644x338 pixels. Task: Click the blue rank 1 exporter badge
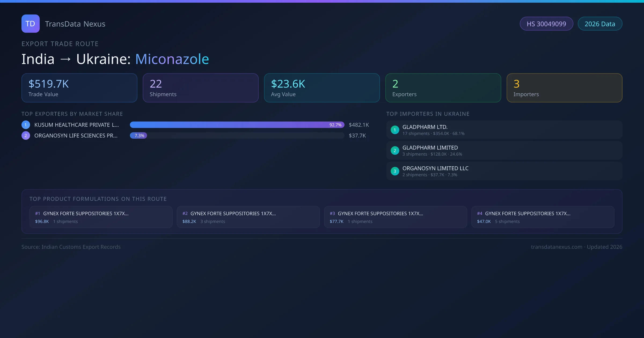point(25,125)
